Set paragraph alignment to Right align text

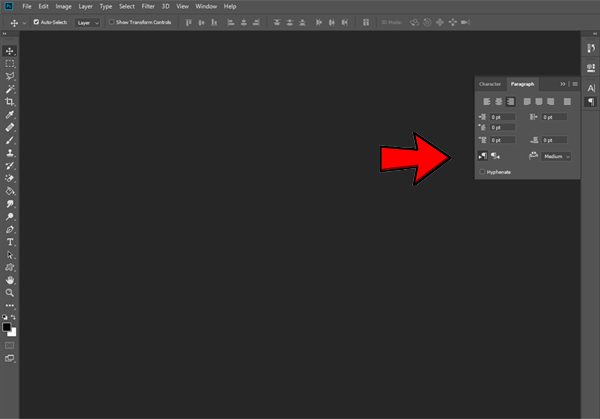click(x=510, y=101)
